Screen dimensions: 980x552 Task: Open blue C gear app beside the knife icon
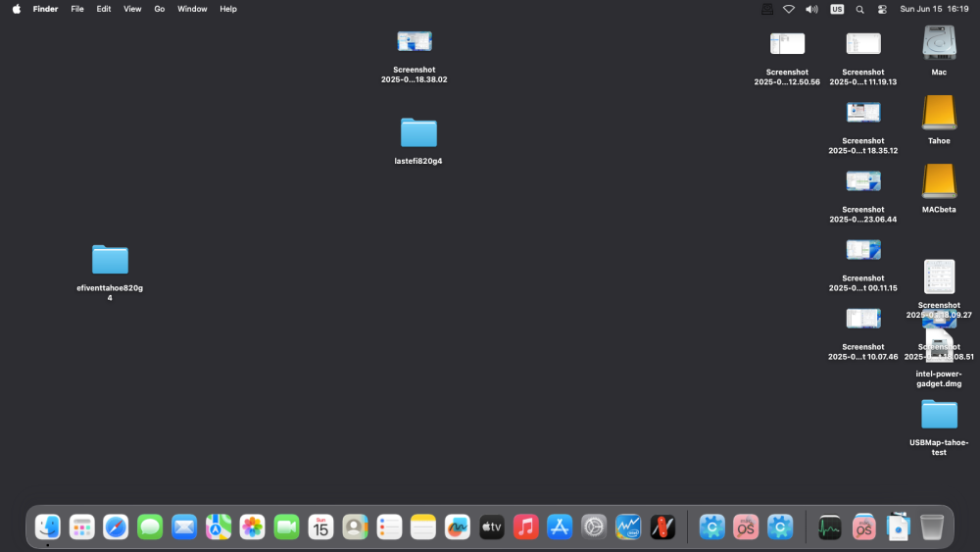[711, 527]
